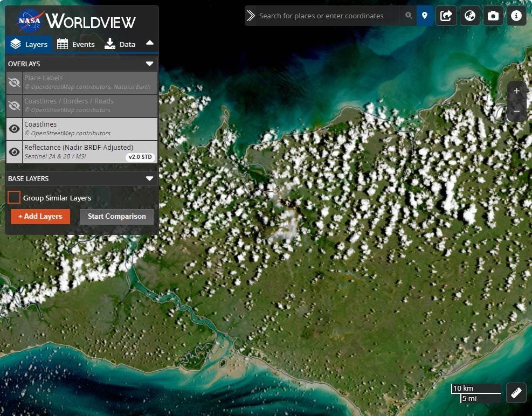Click the Add Layers button
The image size is (532, 416).
[x=40, y=217]
